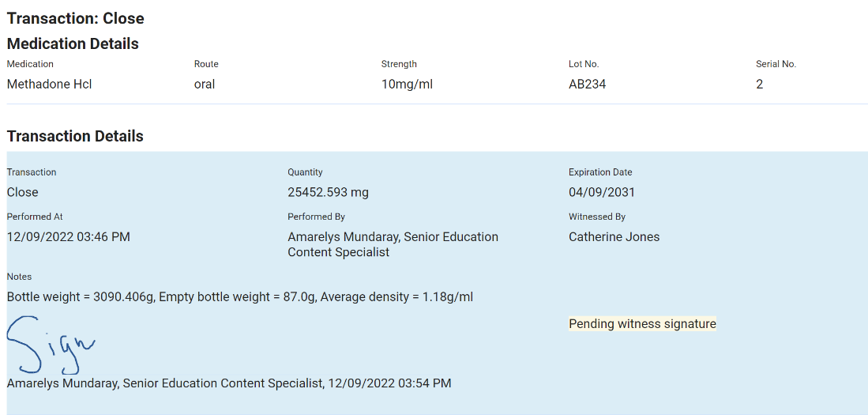The image size is (868, 415).
Task: Click the Witnessed By label
Action: coord(596,217)
